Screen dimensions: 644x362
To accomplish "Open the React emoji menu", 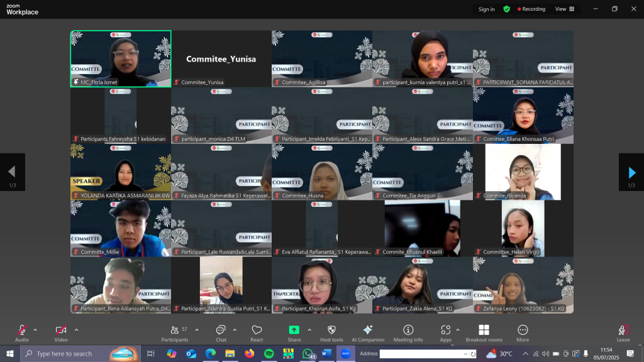I will pyautogui.click(x=257, y=332).
